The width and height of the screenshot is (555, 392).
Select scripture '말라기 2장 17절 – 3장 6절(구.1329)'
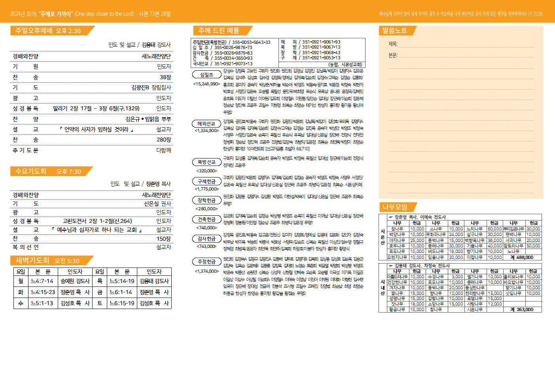[x=96, y=108]
